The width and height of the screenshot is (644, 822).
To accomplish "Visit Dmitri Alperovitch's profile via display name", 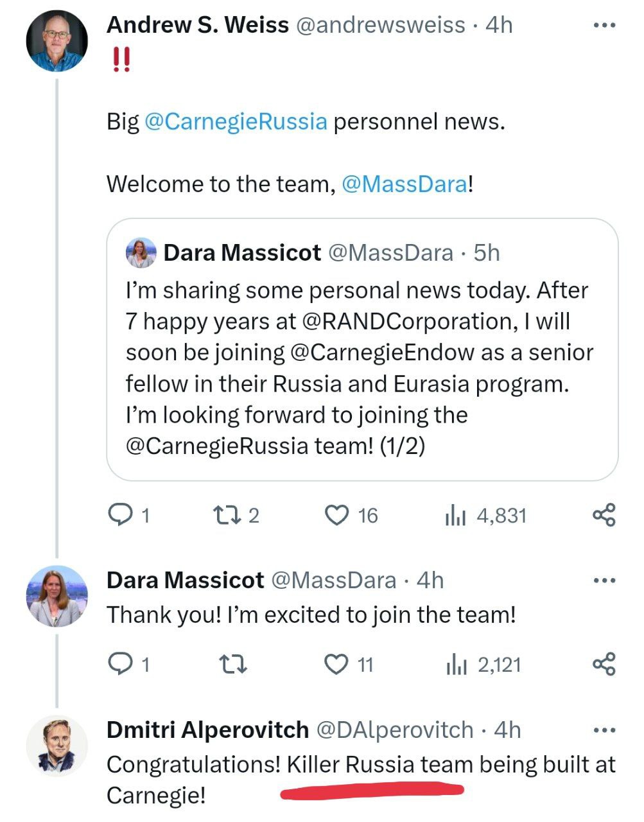I will click(x=207, y=730).
